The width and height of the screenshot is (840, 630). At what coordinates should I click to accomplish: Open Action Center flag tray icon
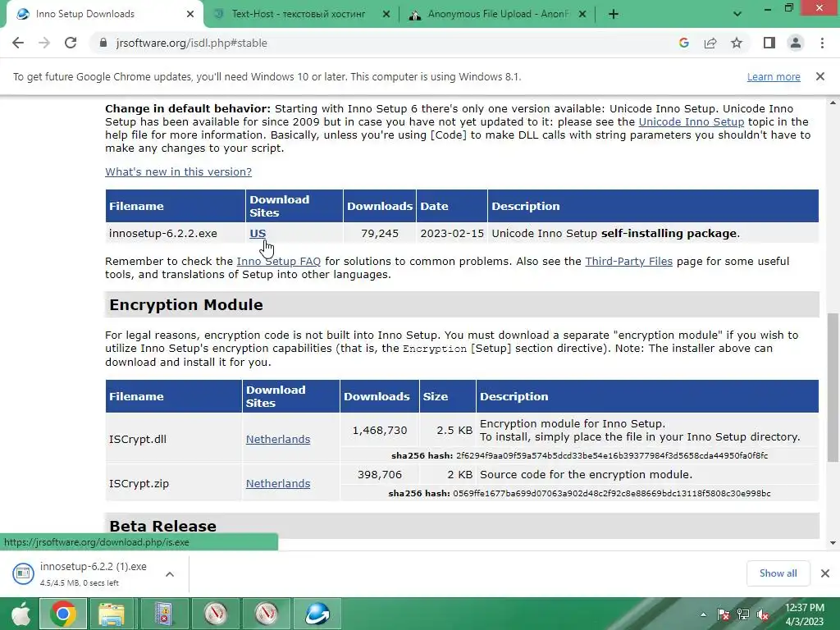[723, 615]
